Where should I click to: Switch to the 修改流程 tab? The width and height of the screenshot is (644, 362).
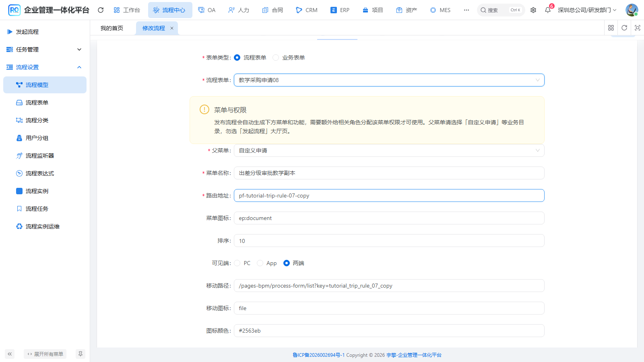154,28
